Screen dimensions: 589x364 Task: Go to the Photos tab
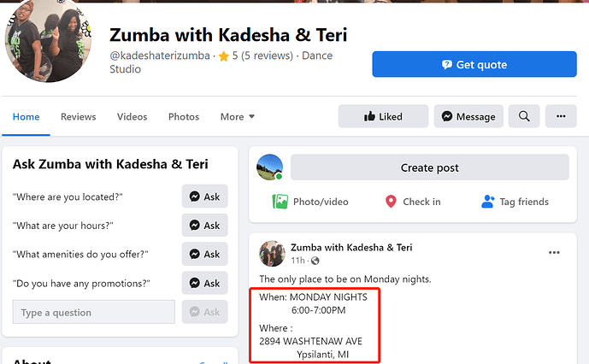click(184, 117)
